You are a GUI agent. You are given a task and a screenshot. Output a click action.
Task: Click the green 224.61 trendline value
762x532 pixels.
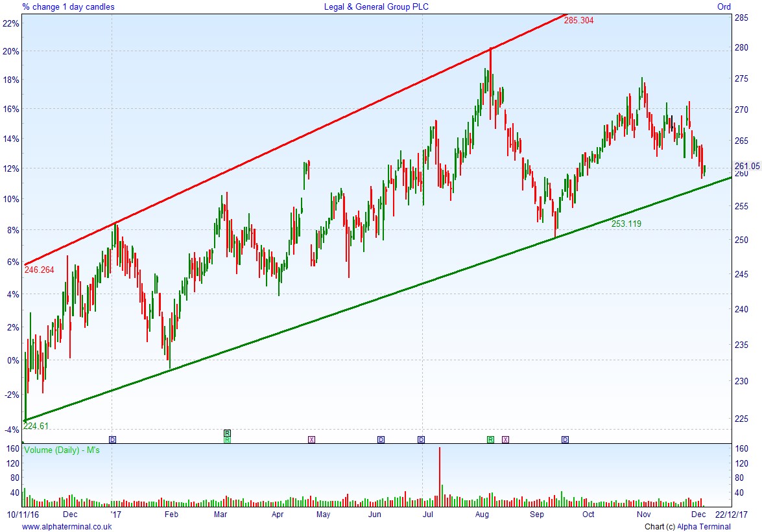(x=36, y=426)
